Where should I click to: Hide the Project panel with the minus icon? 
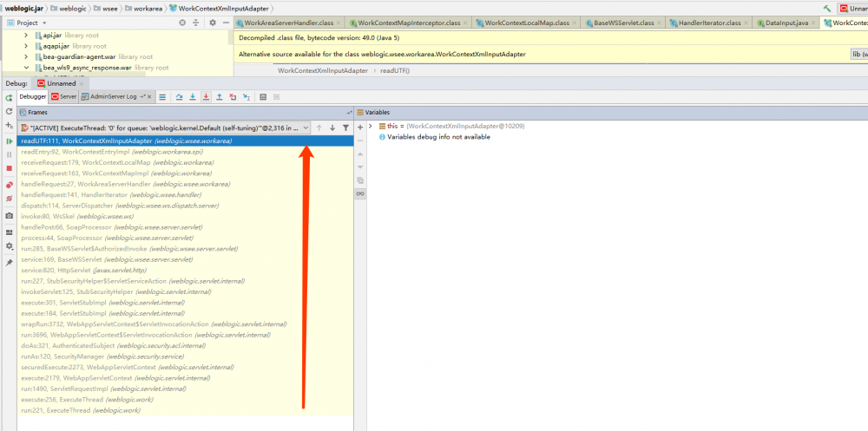point(226,23)
